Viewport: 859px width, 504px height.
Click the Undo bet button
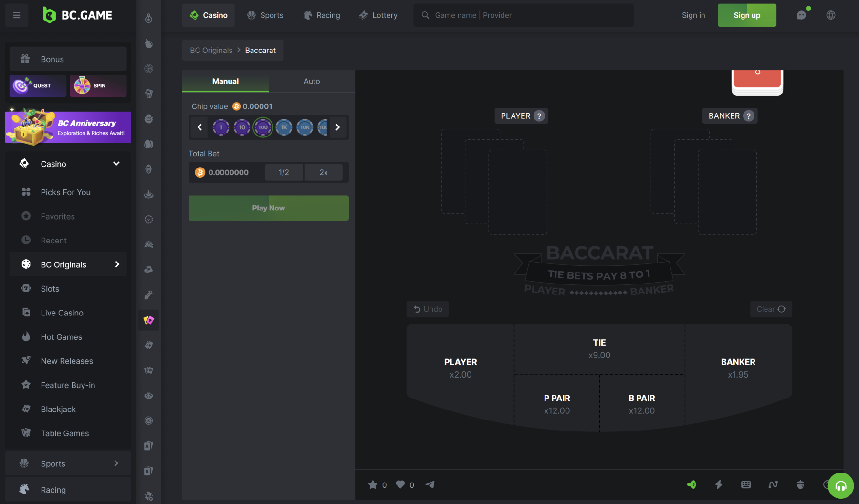(x=428, y=309)
